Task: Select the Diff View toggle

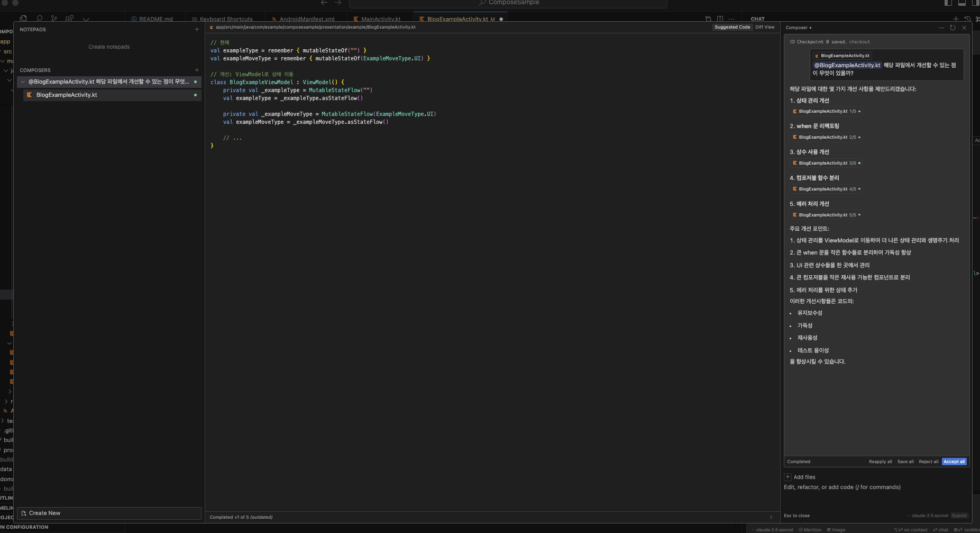Action: [x=765, y=27]
